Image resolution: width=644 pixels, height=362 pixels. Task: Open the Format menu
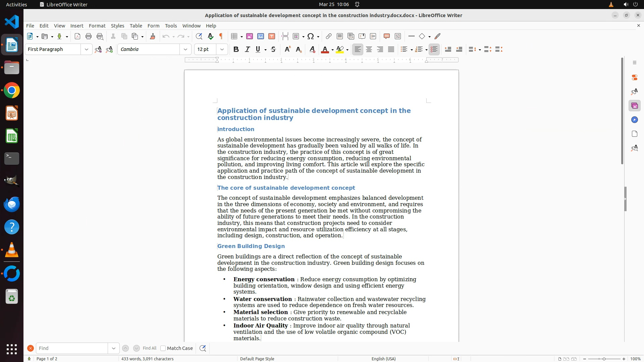coord(97,26)
